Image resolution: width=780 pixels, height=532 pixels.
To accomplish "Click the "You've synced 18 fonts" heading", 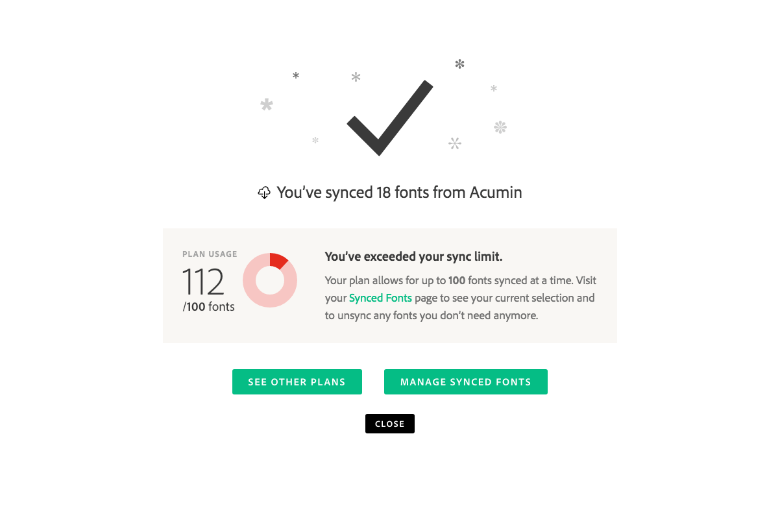I will point(399,193).
